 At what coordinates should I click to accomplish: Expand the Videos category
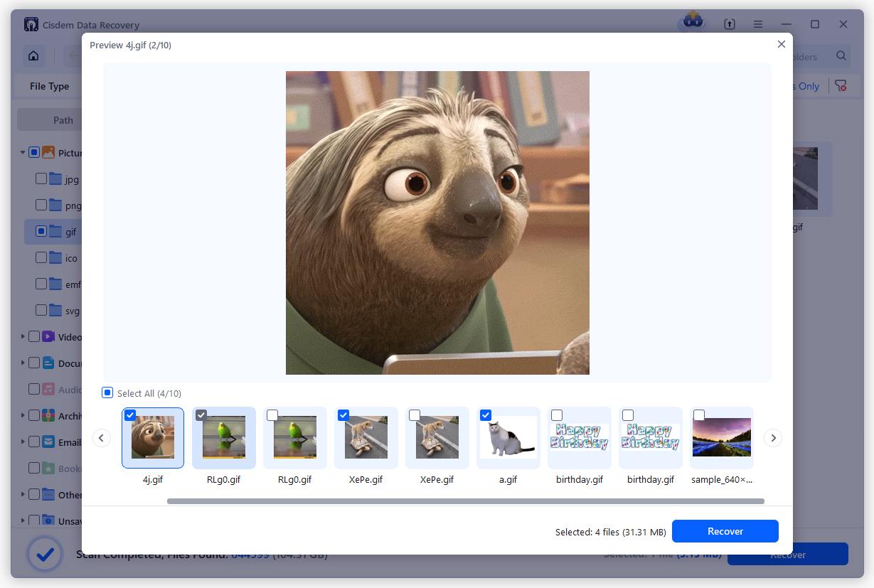tap(22, 336)
